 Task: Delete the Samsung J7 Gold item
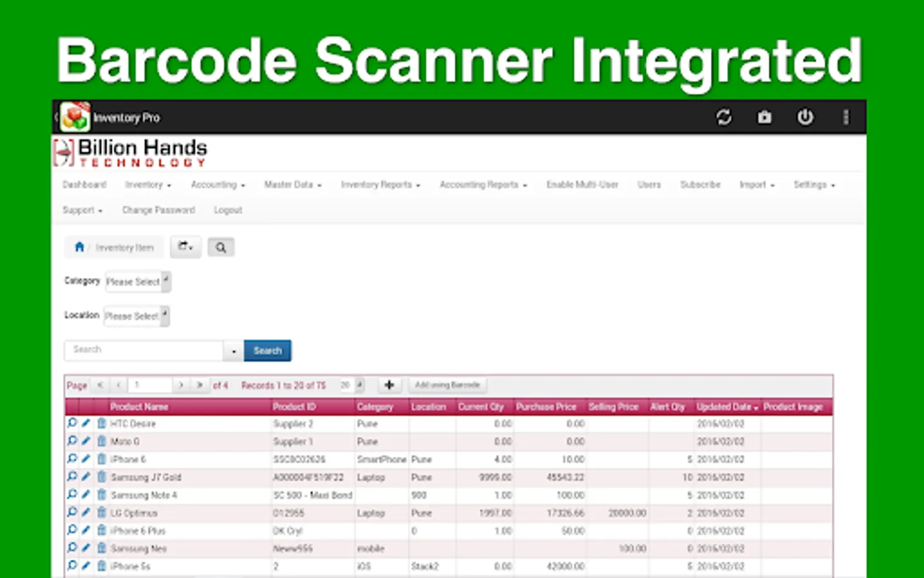click(x=101, y=477)
